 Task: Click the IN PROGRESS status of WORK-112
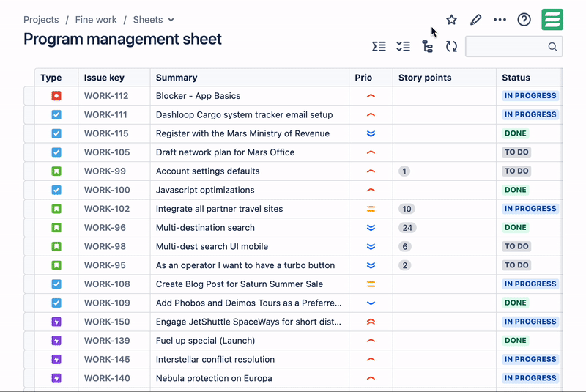tap(530, 96)
